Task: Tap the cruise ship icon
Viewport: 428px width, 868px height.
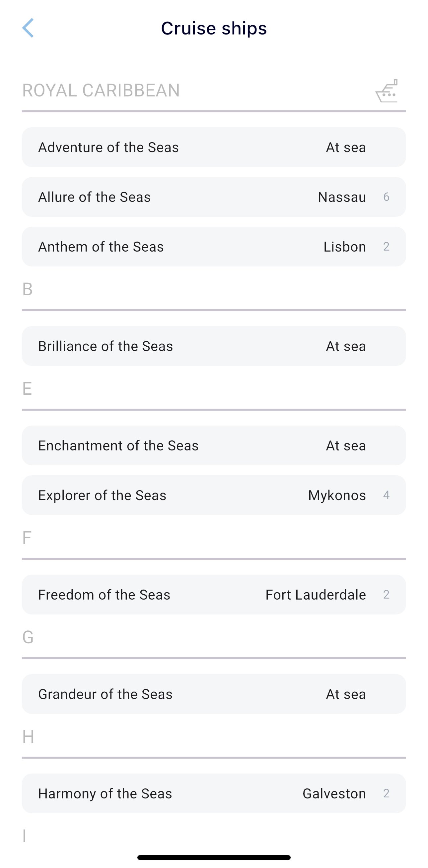Action: pyautogui.click(x=387, y=91)
